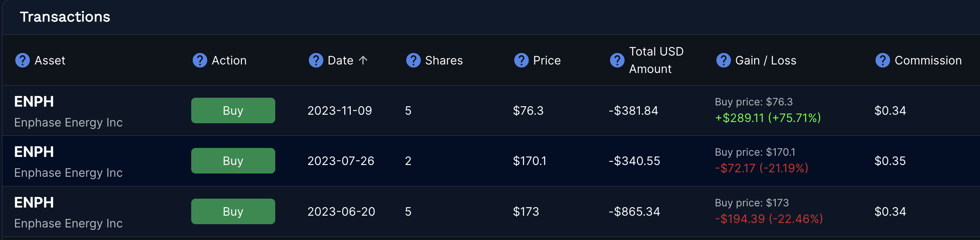Screen dimensions: 980x240
Task: Click the question mark icon beside Price
Action: (x=521, y=60)
